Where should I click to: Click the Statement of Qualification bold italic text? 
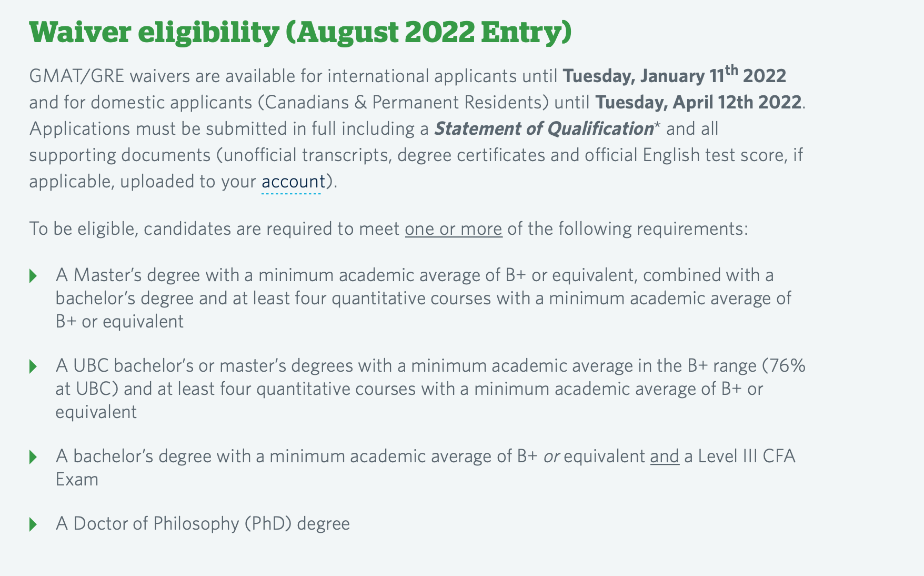click(x=544, y=128)
